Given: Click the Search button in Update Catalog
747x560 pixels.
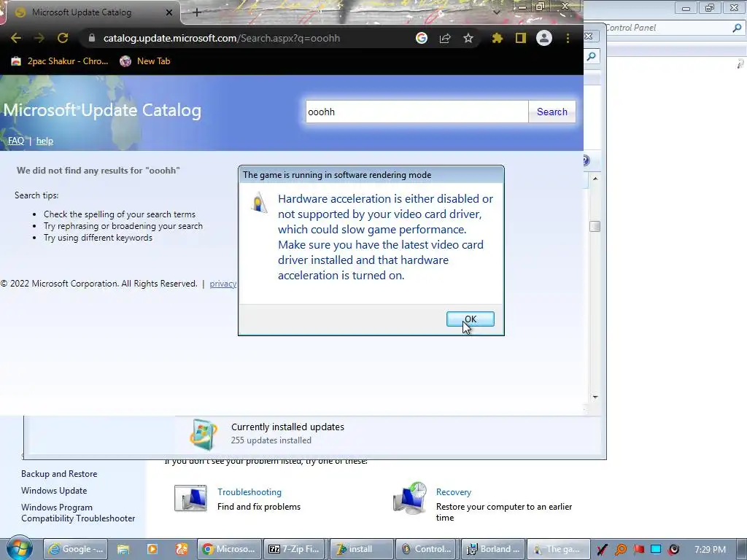Looking at the screenshot, I should [551, 112].
